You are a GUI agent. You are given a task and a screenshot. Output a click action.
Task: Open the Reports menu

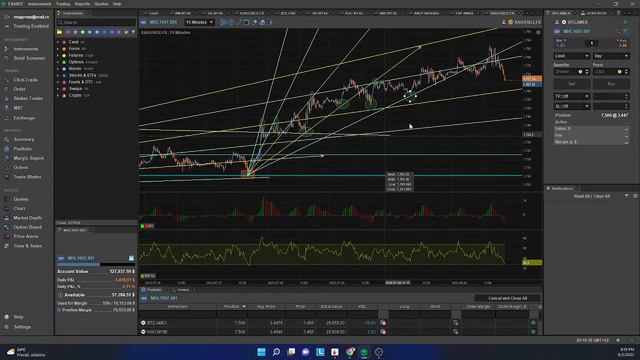82,4
